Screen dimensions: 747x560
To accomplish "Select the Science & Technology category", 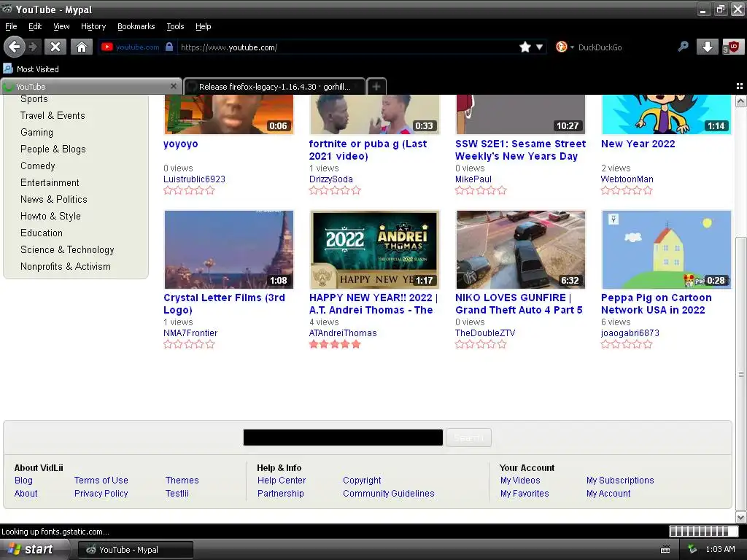I will tap(67, 249).
